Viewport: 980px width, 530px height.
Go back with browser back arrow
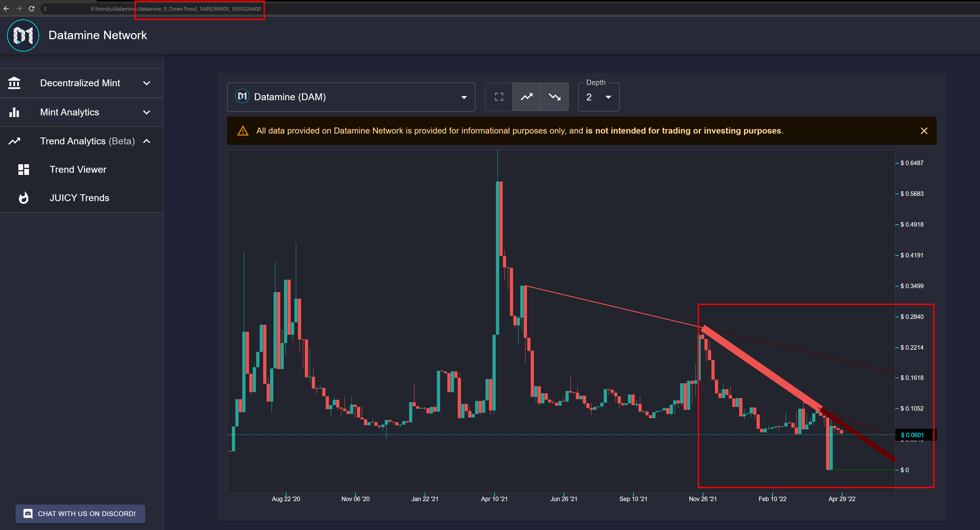(x=7, y=8)
